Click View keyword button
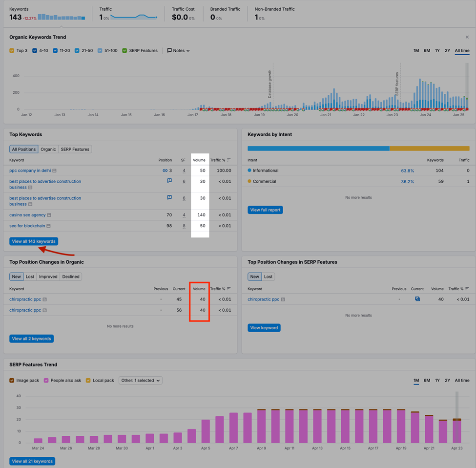476x468 pixels. click(264, 328)
